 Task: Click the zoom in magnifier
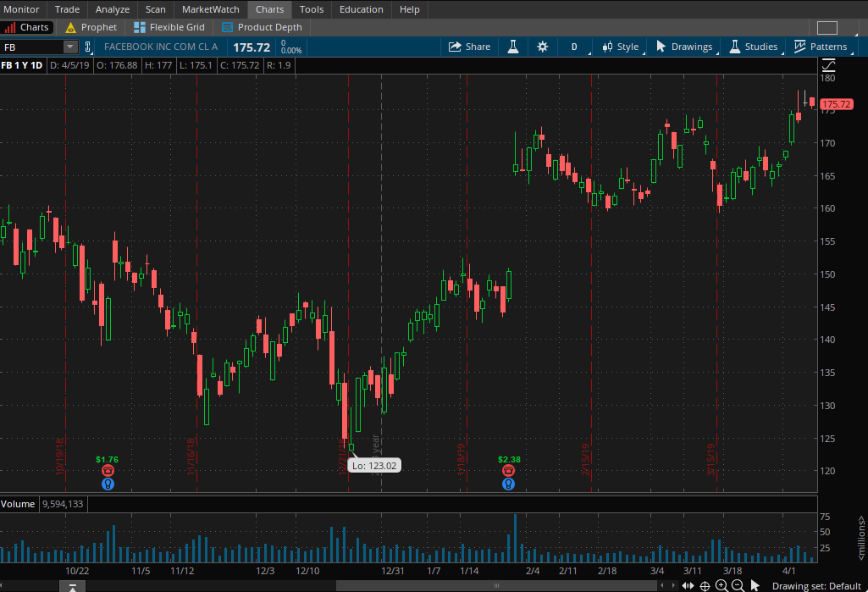pyautogui.click(x=721, y=586)
